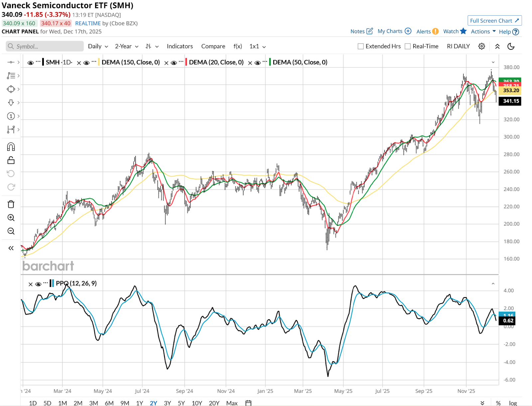This screenshot has width=532, height=406.
Task: Open the 2-Year period dropdown
Action: click(x=126, y=47)
